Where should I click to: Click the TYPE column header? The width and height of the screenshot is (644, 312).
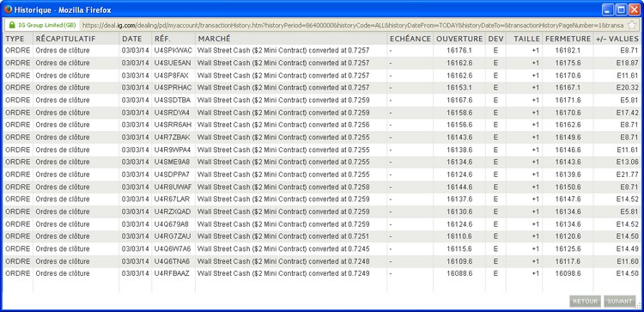tap(15, 39)
